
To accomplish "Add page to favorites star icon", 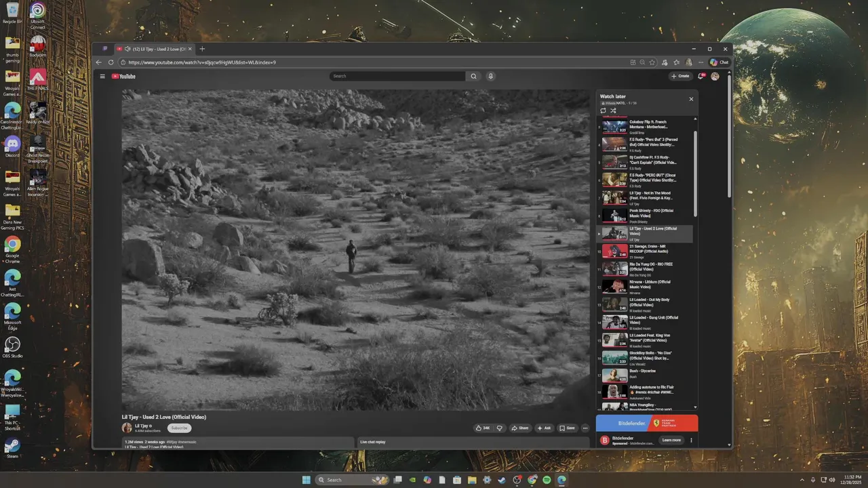I will point(652,62).
